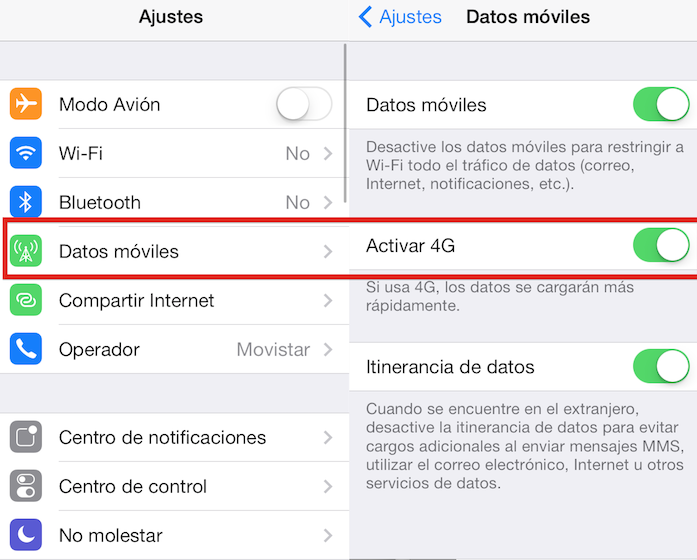Open Bluetooth settings via its chevron
Viewport: 697px width, 560px height.
328,202
